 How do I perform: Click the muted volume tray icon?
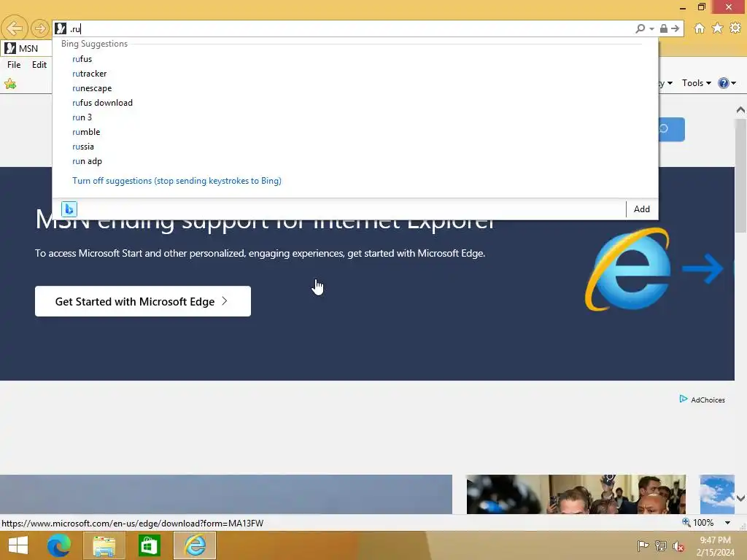pos(678,546)
